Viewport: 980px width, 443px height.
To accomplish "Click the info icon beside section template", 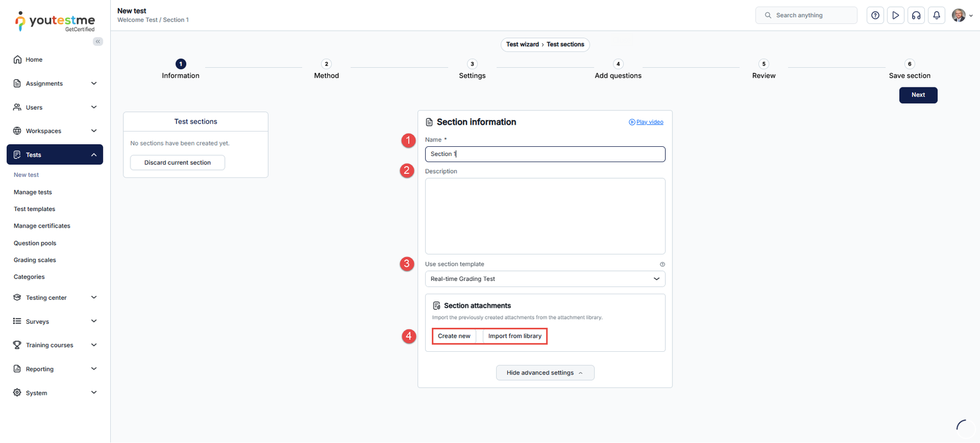I will pyautogui.click(x=662, y=264).
